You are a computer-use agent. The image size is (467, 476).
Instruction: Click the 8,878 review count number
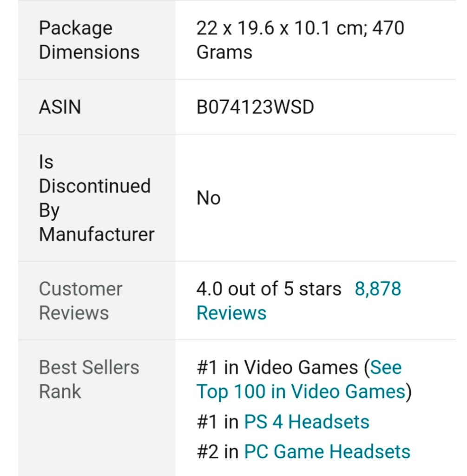pyautogui.click(x=378, y=289)
